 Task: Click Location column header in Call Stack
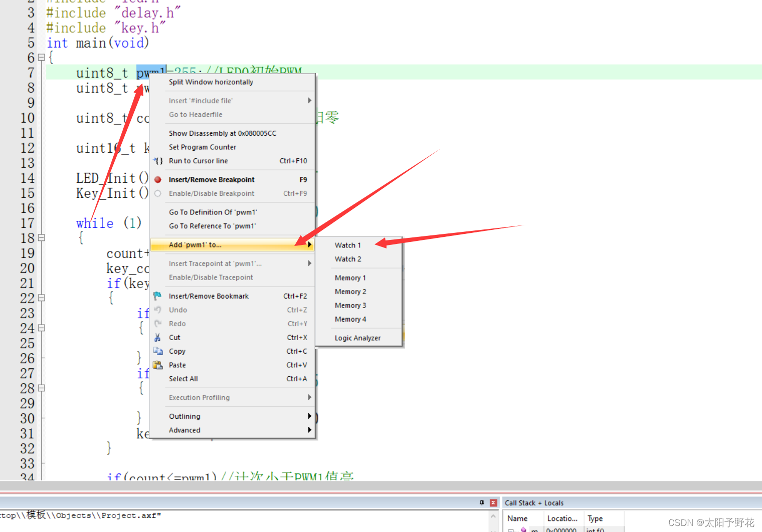563,518
